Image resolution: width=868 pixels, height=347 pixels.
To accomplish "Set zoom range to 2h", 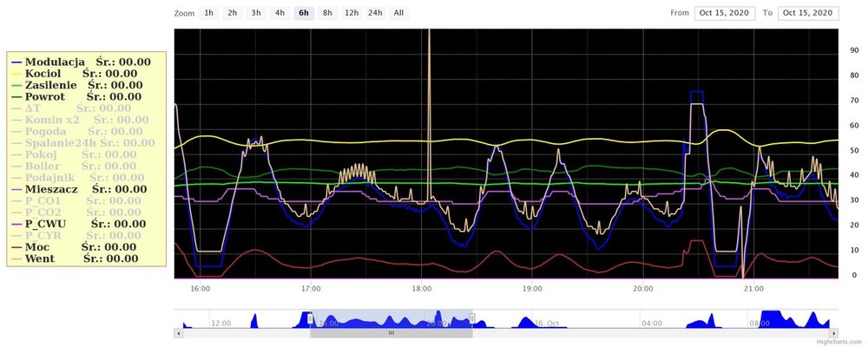I will [233, 13].
